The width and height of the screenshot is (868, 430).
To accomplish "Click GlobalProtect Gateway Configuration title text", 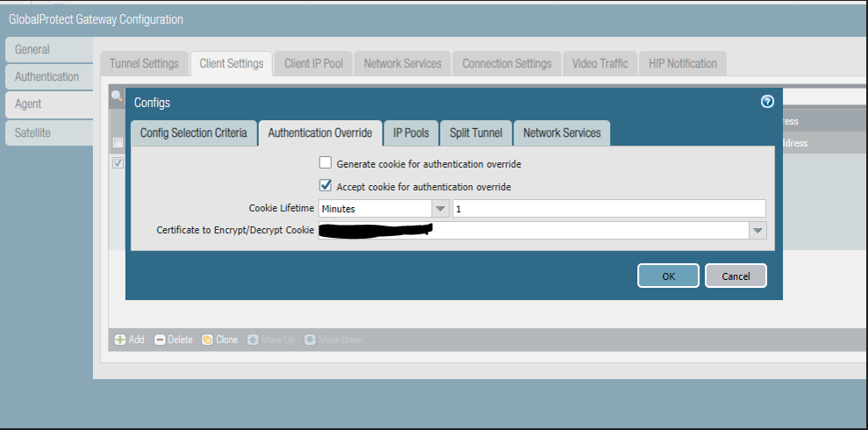I will point(96,20).
